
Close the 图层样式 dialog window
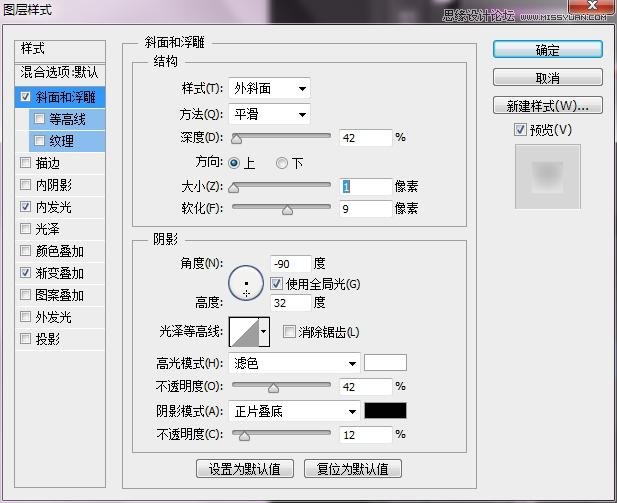pos(592,5)
